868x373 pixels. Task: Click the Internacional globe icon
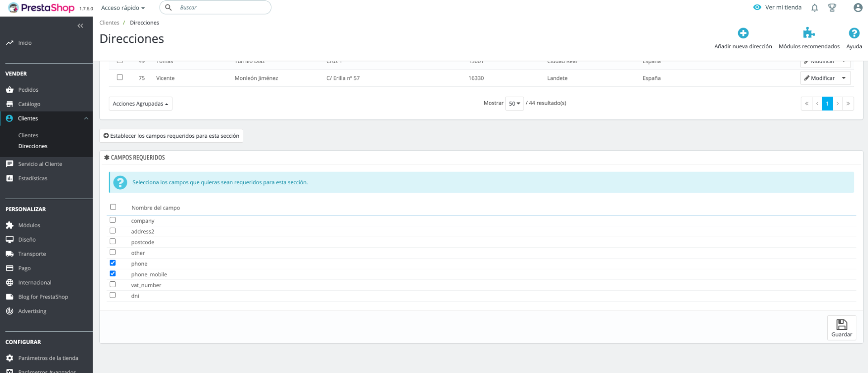[9, 283]
